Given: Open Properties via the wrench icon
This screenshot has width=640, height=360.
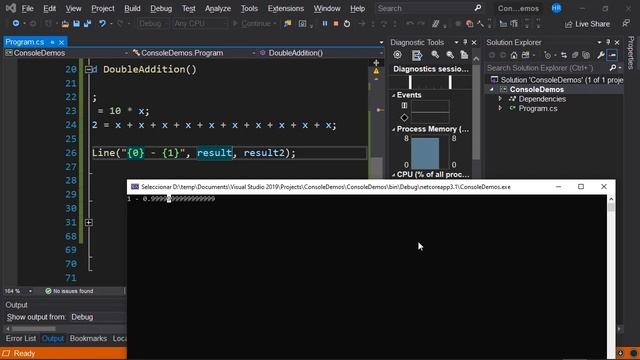Looking at the screenshot, I should [x=600, y=55].
